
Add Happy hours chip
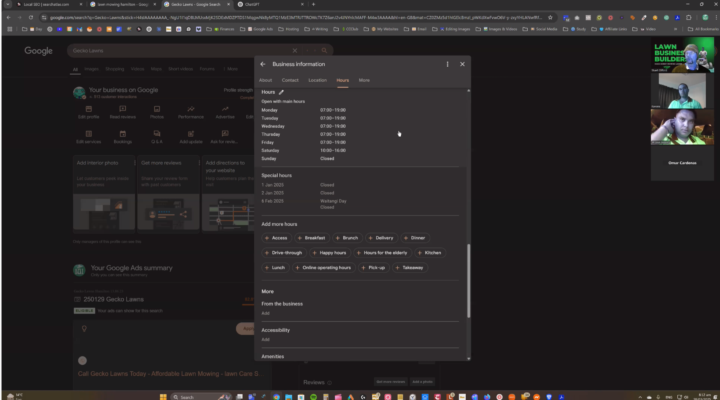click(x=330, y=253)
